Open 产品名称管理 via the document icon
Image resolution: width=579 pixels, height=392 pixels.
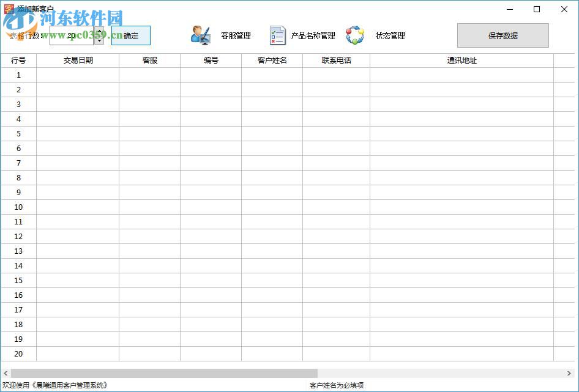(277, 34)
